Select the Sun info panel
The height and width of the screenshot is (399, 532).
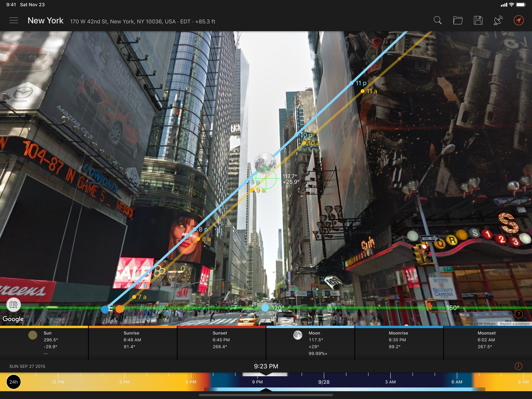click(x=44, y=343)
